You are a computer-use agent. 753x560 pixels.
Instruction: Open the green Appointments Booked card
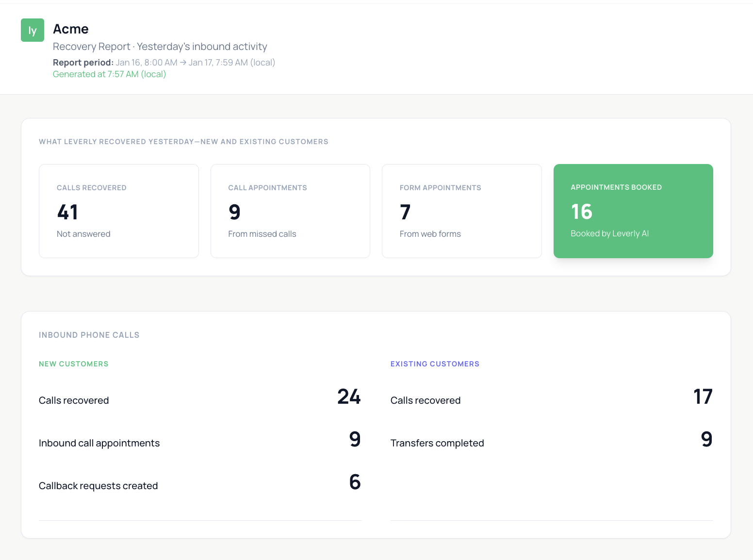[x=633, y=211]
